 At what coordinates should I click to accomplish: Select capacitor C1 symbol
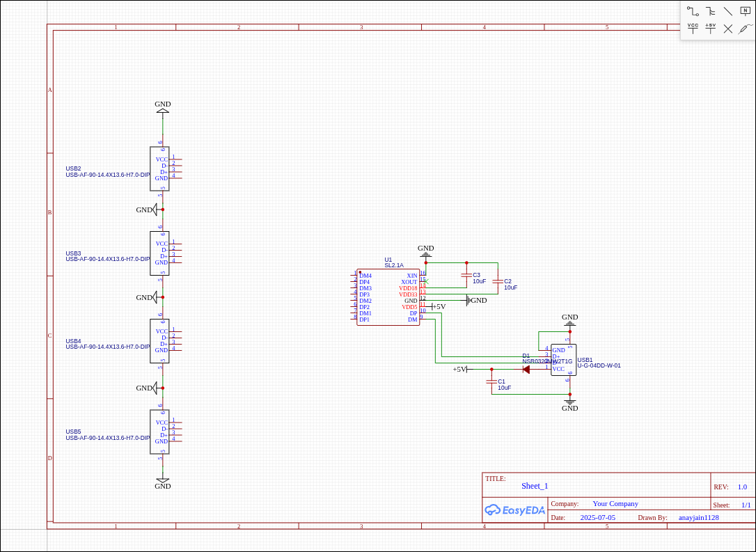pos(491,381)
